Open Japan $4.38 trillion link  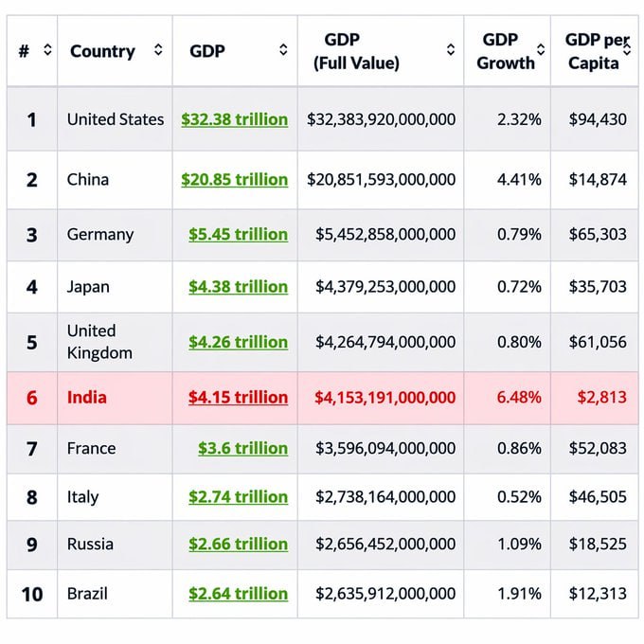coord(239,287)
